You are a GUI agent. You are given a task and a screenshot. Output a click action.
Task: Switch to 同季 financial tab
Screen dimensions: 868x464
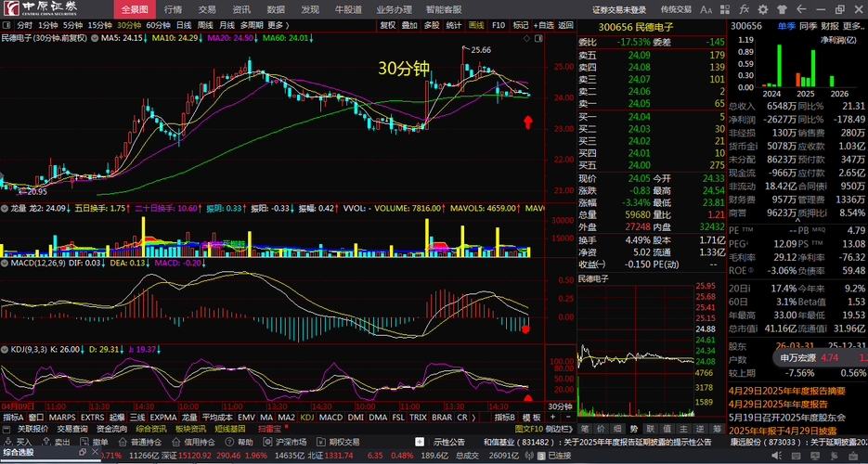(809, 26)
